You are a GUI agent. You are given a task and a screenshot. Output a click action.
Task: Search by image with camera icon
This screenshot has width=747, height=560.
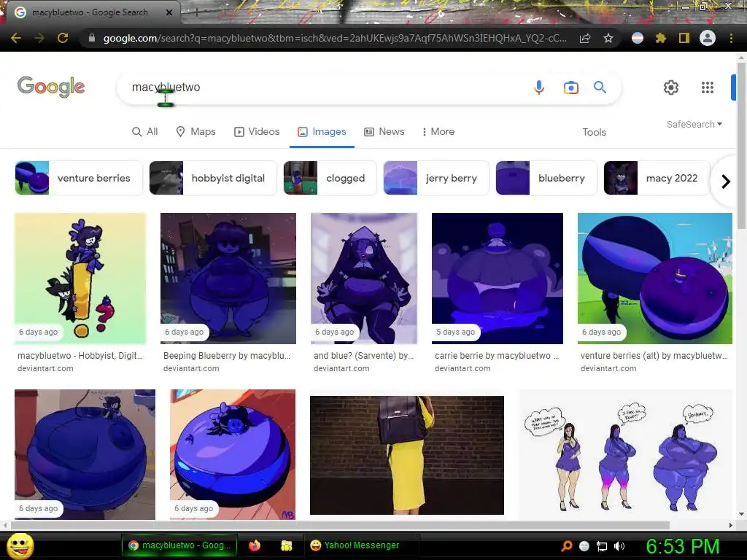tap(570, 87)
